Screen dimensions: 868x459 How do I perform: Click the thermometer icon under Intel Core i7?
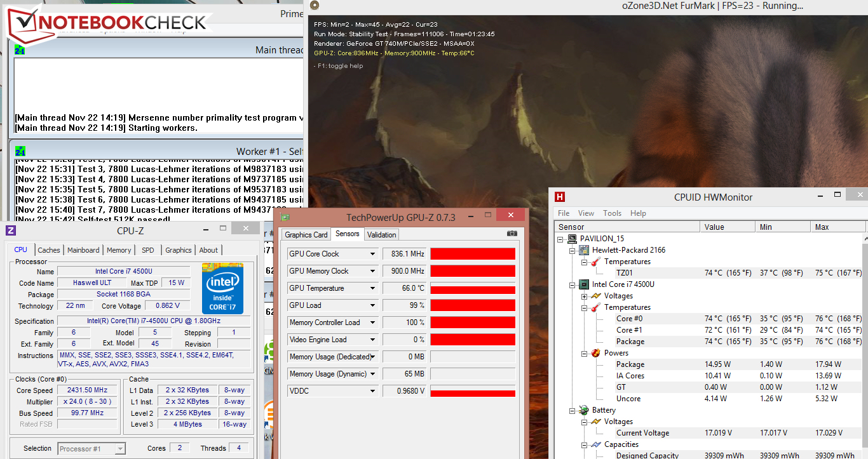596,307
